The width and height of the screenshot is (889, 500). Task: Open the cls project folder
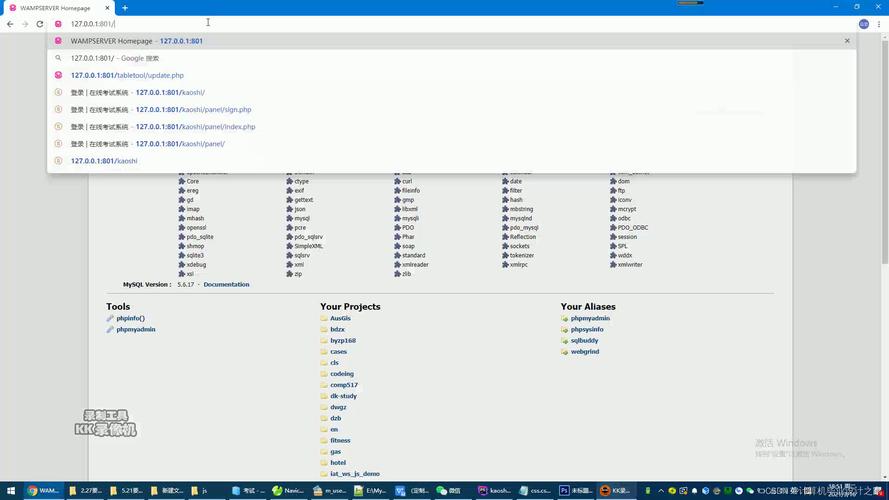point(335,363)
